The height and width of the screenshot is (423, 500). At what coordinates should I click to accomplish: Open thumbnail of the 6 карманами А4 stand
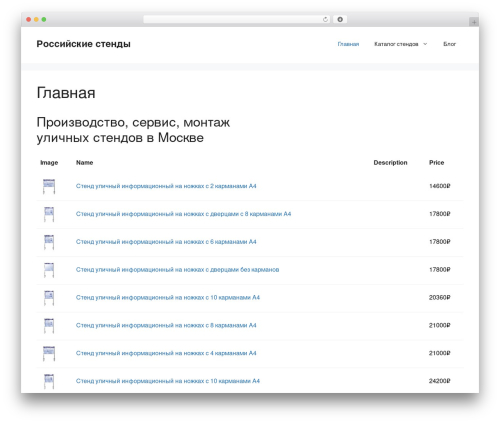point(49,242)
